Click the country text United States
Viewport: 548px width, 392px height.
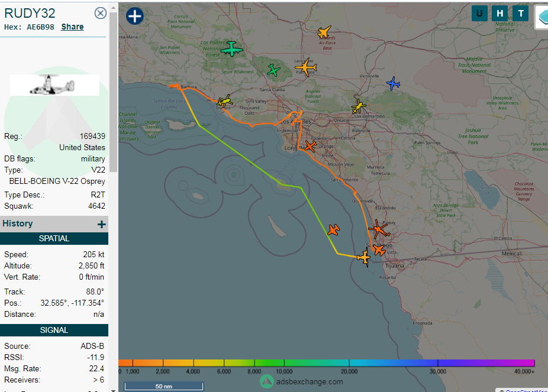coord(82,147)
